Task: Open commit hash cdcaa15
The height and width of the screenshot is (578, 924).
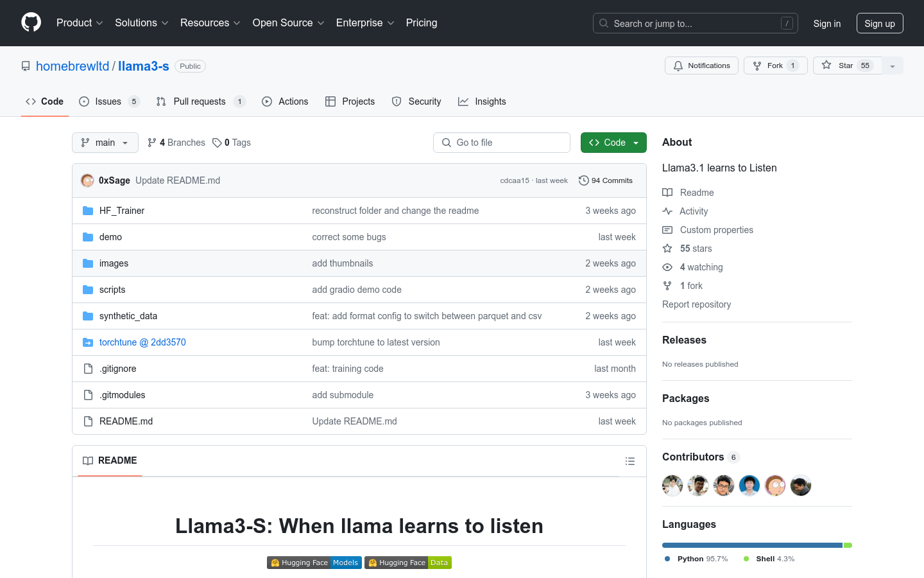Action: [x=515, y=180]
